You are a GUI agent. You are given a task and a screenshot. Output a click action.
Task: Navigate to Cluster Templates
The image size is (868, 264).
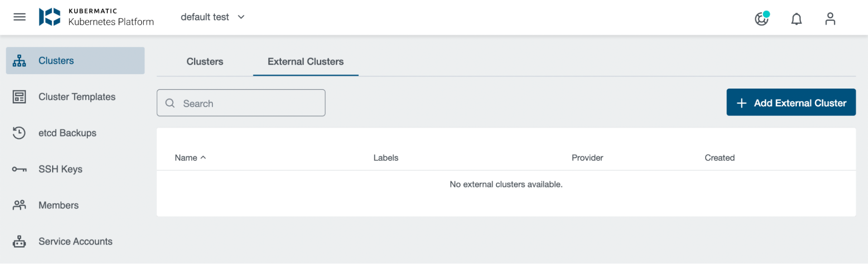(77, 96)
